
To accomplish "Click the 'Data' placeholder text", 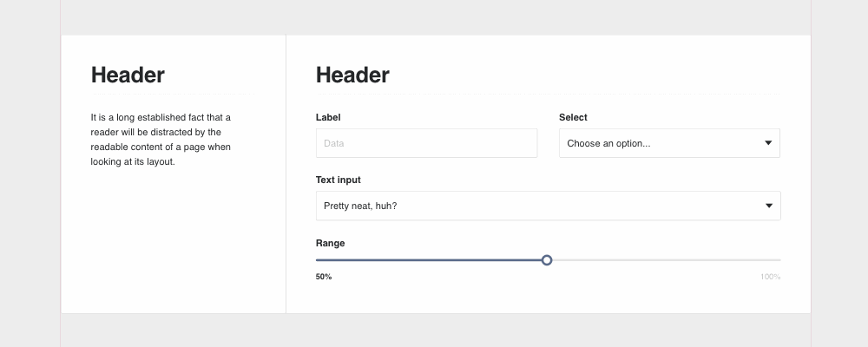I will click(334, 143).
